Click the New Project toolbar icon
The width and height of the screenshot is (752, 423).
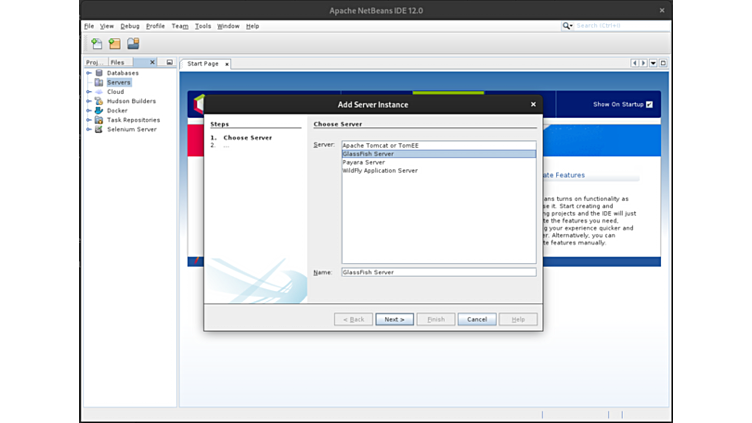click(115, 44)
